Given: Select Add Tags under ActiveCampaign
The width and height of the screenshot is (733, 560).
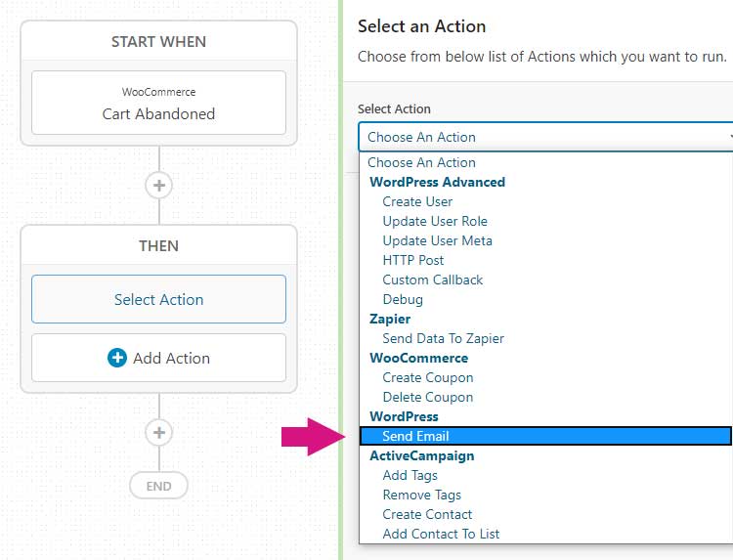Looking at the screenshot, I should [410, 475].
